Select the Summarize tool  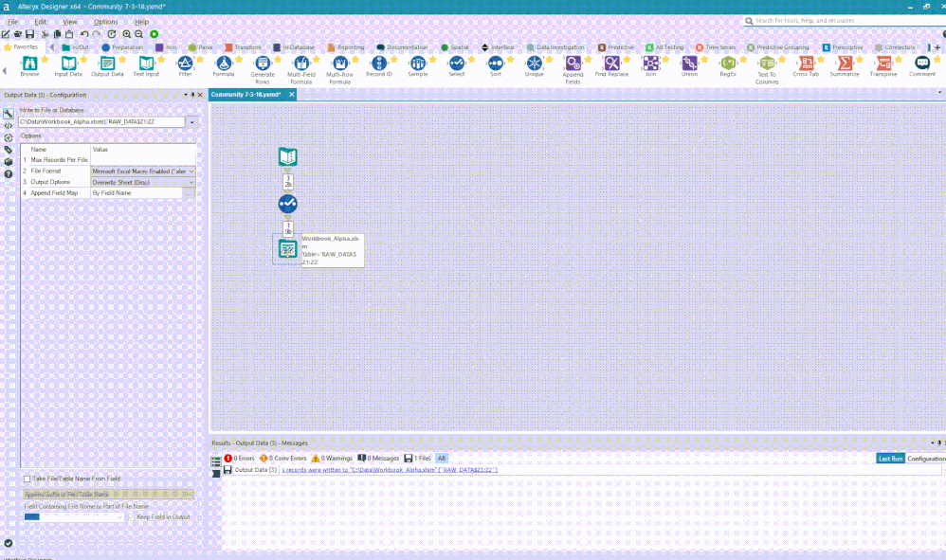pos(845,66)
